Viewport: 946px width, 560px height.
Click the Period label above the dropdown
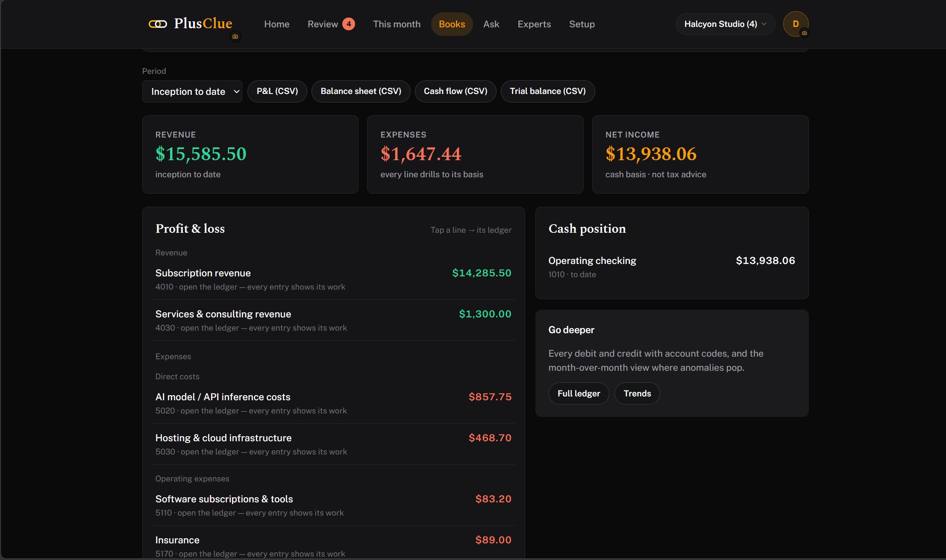pos(154,71)
